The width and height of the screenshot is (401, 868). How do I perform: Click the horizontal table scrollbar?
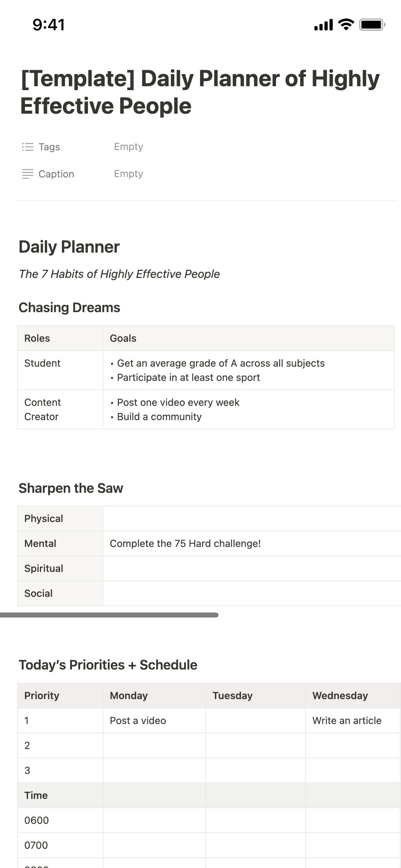point(109,615)
